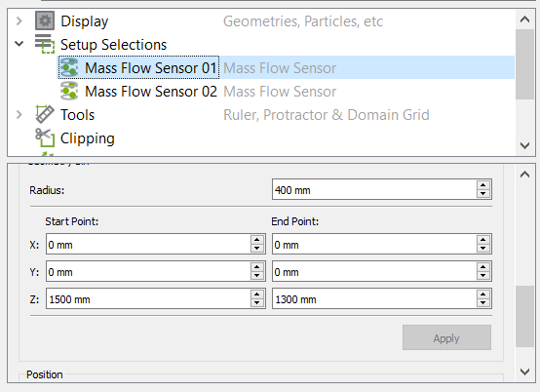This screenshot has width=540, height=392.
Task: Increase the Radius value
Action: [483, 184]
